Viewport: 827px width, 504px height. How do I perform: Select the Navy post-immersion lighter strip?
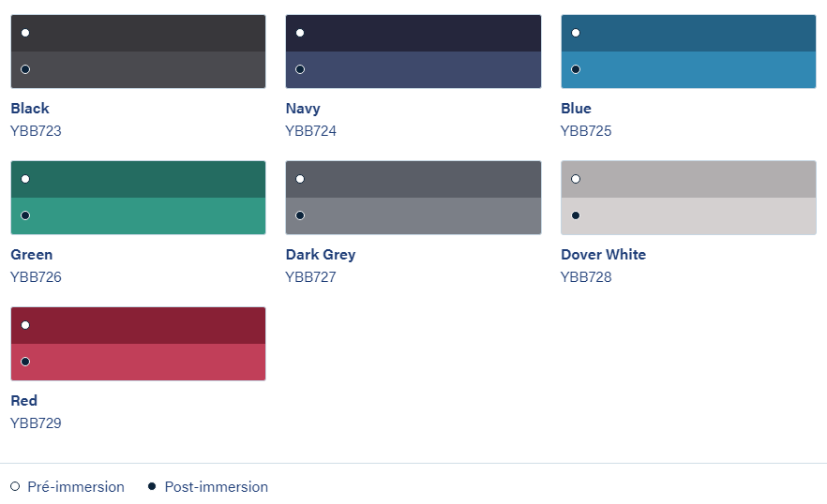click(413, 69)
